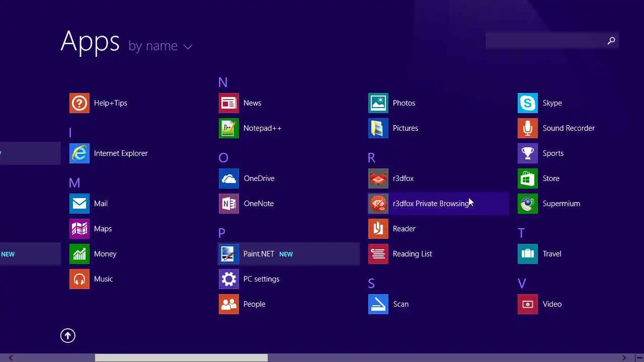Open the Money app icon
Screen dimensions: 644x362
(x=79, y=254)
